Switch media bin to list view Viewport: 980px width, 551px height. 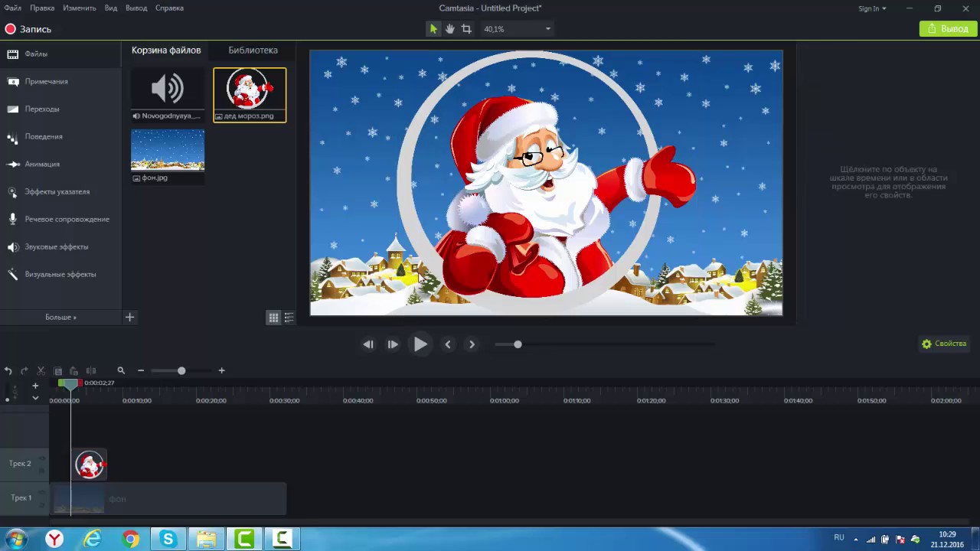(x=289, y=318)
